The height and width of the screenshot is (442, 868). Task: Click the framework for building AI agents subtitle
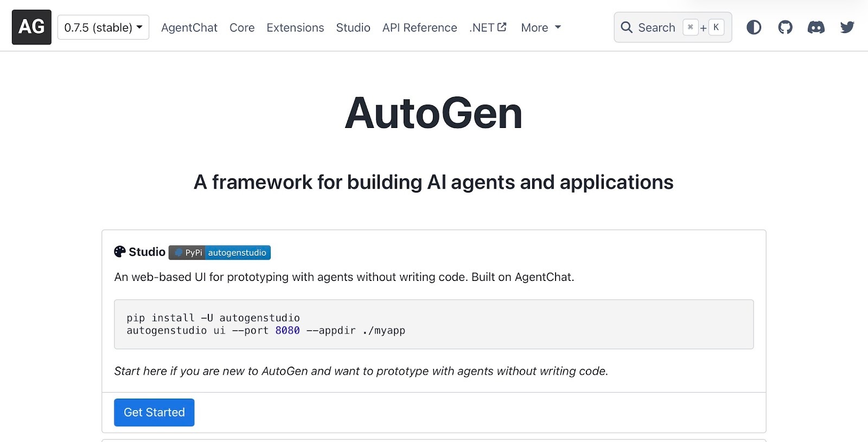click(x=433, y=183)
